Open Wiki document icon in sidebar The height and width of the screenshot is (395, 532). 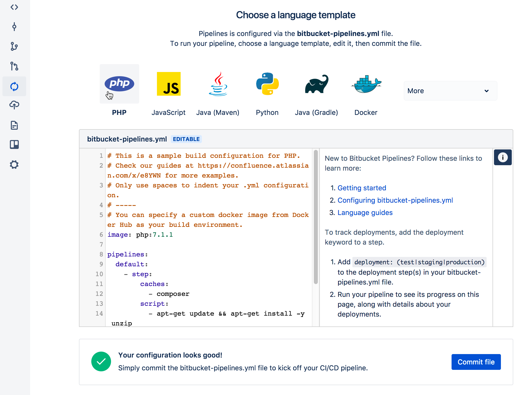pos(14,125)
